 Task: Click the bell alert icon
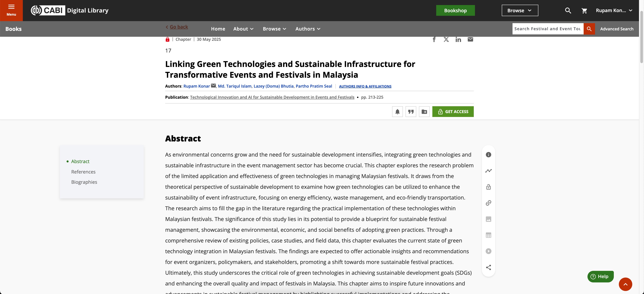(397, 112)
